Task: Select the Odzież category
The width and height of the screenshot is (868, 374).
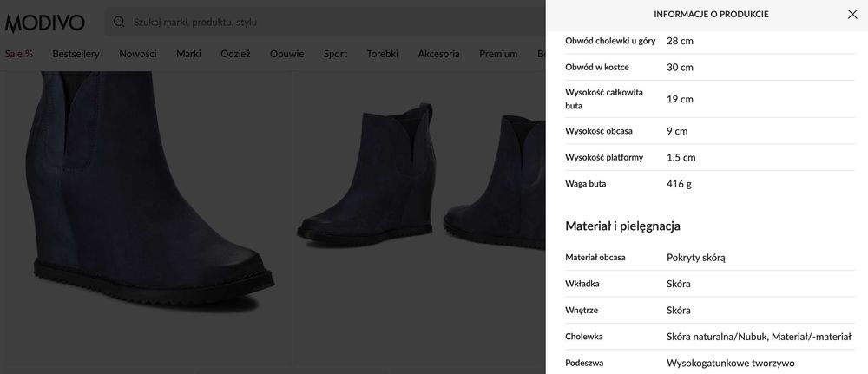Action: [x=235, y=54]
